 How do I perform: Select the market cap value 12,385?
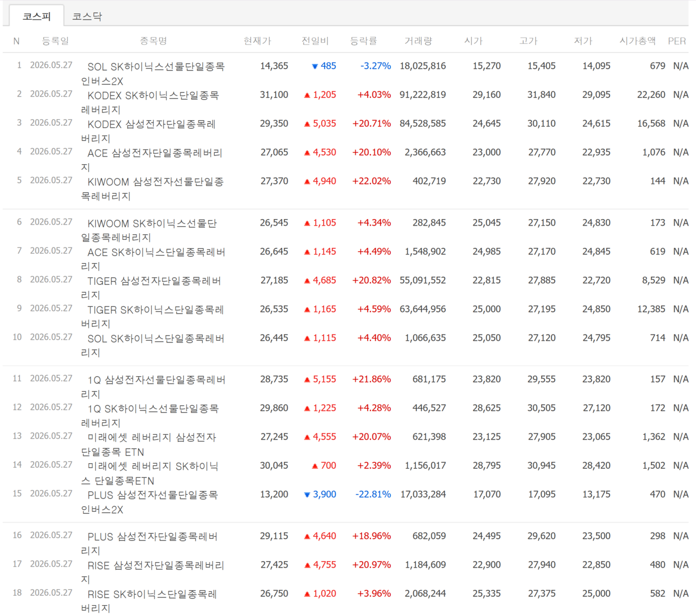(651, 309)
